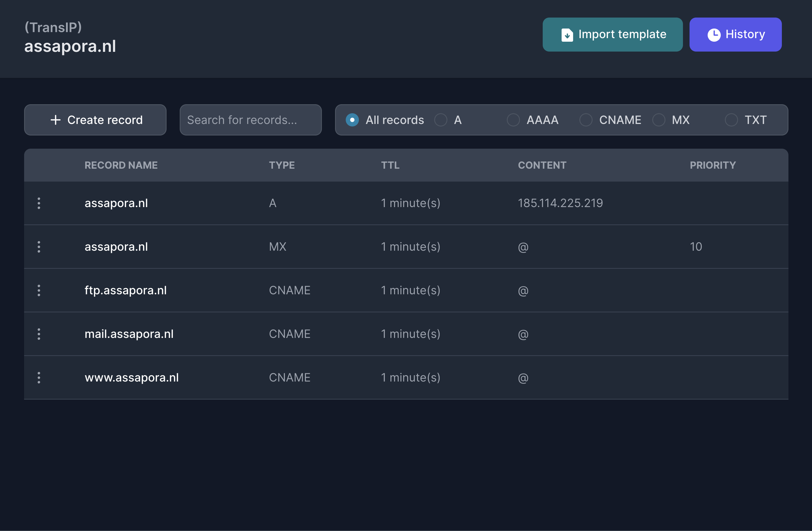Click the clock icon on History button
812x531 pixels.
click(x=714, y=35)
